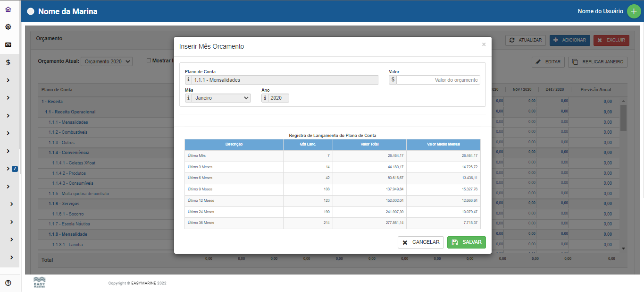Click the budget table vertical scrollbar
The width and height of the screenshot is (644, 292).
coord(623,118)
